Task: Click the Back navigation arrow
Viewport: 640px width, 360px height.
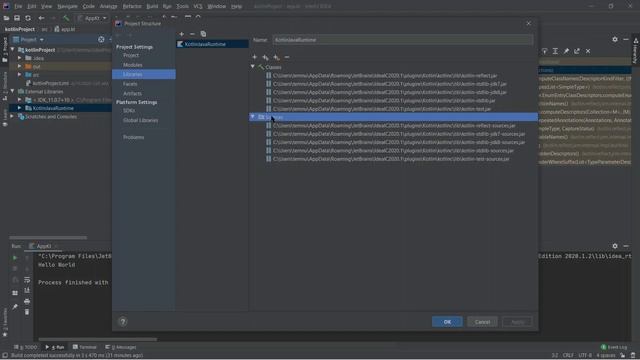Action: [x=41, y=18]
